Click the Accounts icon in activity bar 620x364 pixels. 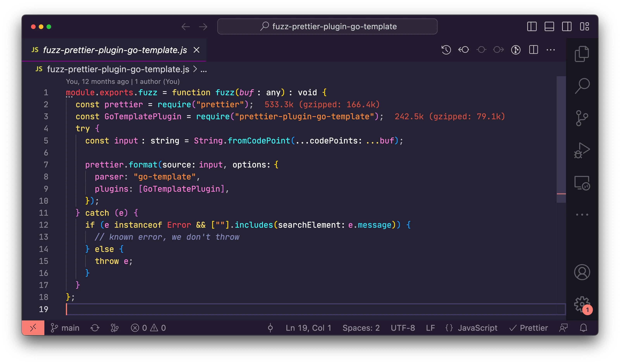coord(582,272)
